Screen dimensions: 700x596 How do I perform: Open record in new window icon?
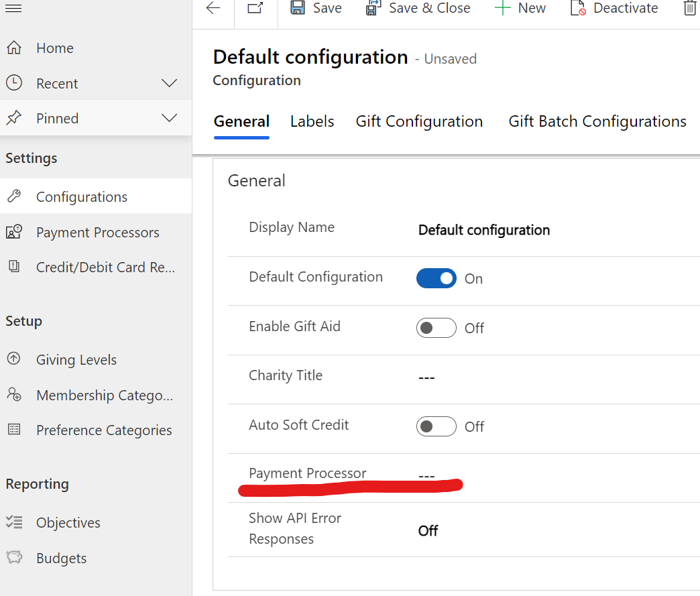[255, 8]
